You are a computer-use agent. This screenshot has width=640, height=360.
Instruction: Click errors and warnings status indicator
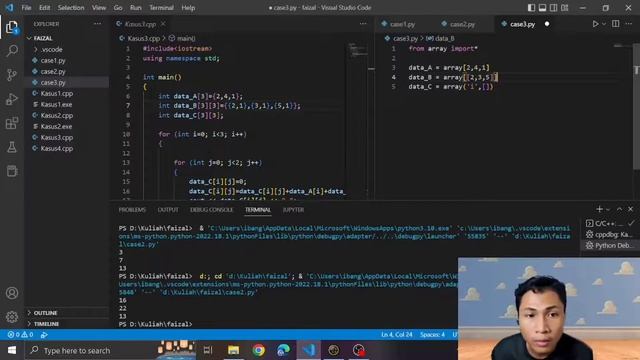(x=20, y=335)
